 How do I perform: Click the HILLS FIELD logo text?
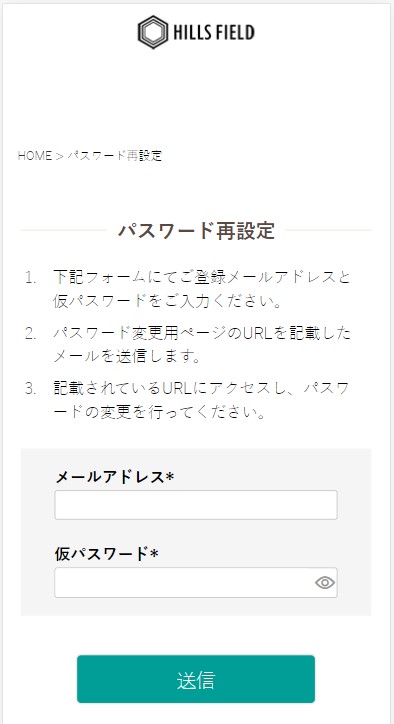(214, 32)
